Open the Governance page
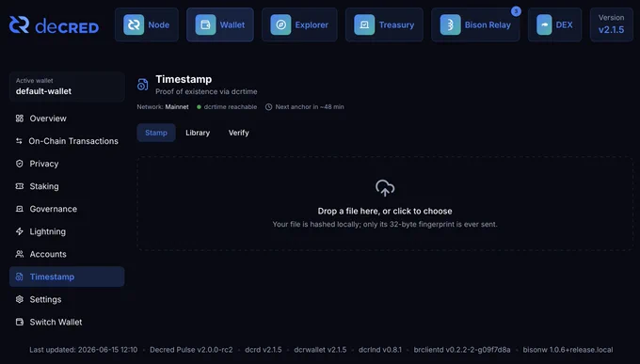The height and width of the screenshot is (364, 640). 67,209
